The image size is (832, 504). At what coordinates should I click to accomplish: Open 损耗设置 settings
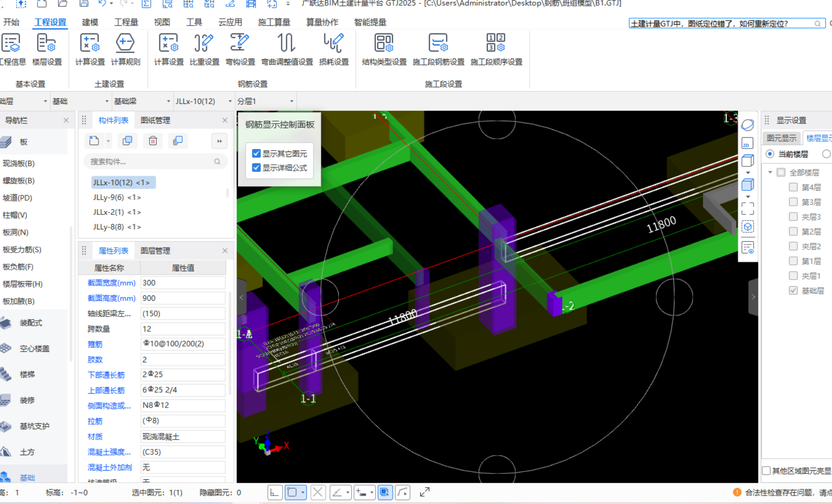tap(333, 49)
